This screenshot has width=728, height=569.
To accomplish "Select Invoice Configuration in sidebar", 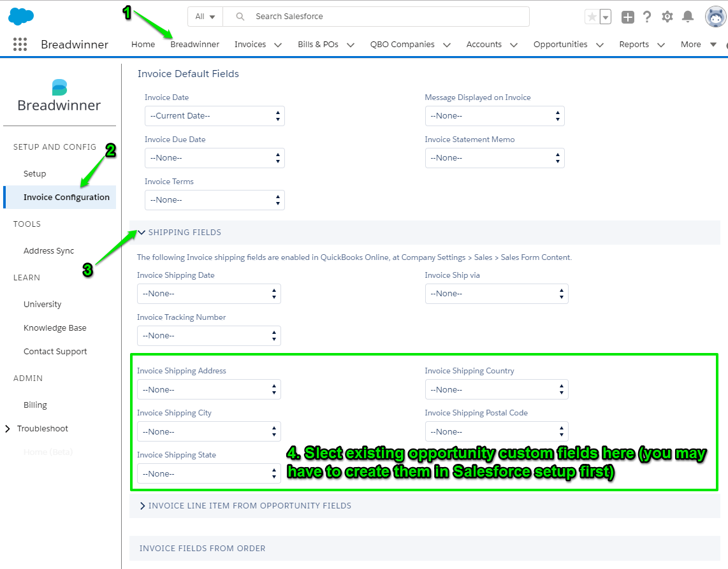I will pos(60,198).
